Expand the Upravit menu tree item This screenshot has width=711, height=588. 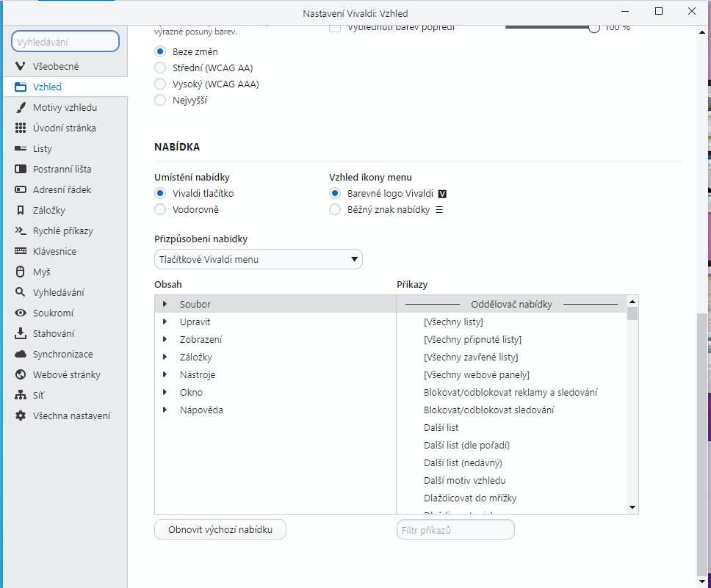point(165,322)
